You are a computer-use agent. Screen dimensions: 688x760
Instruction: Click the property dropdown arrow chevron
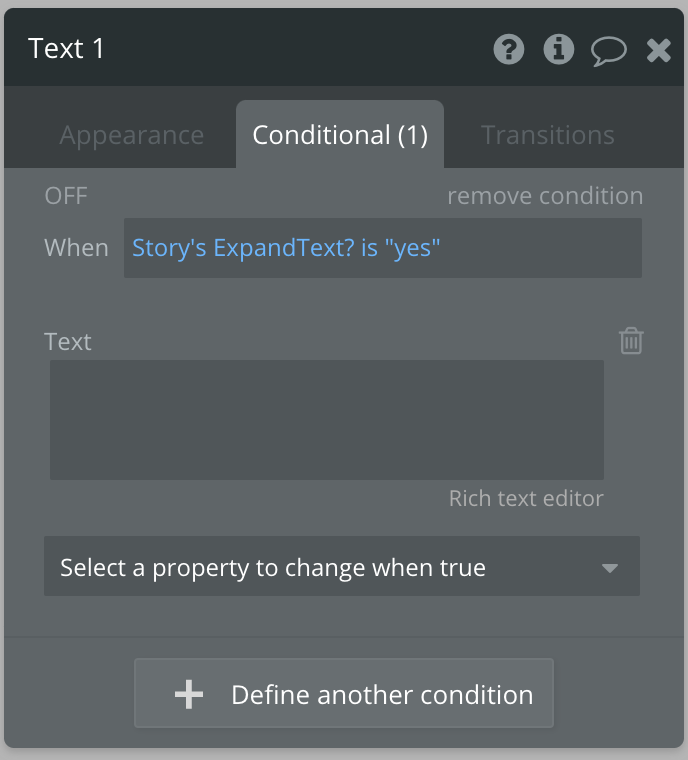tap(609, 569)
